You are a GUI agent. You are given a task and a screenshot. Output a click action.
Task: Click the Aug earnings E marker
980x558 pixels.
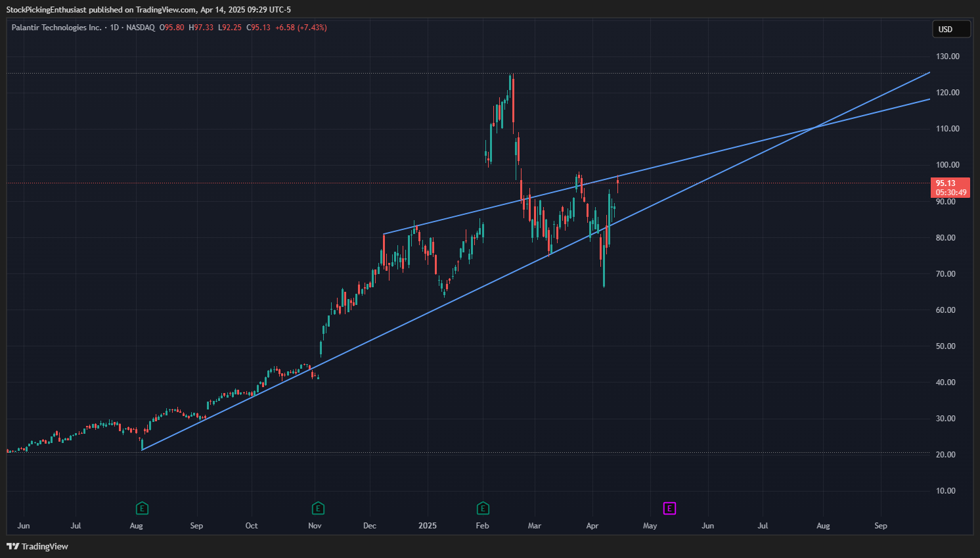click(x=142, y=508)
